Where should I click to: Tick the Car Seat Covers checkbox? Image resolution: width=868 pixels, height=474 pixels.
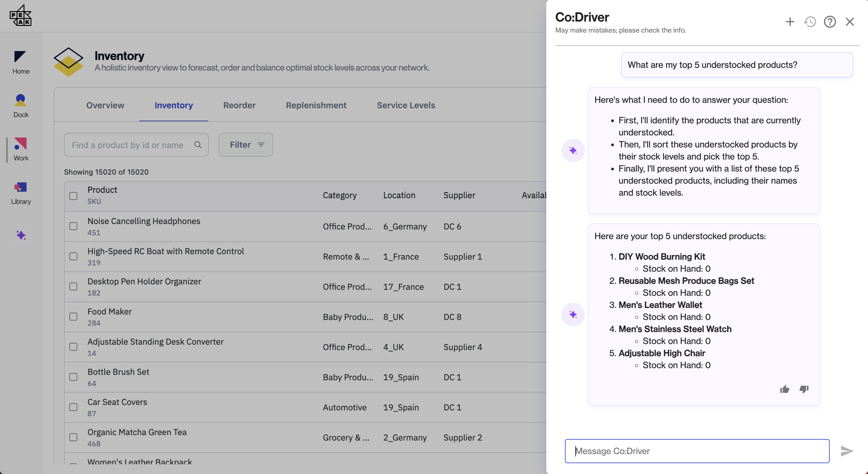pos(73,407)
